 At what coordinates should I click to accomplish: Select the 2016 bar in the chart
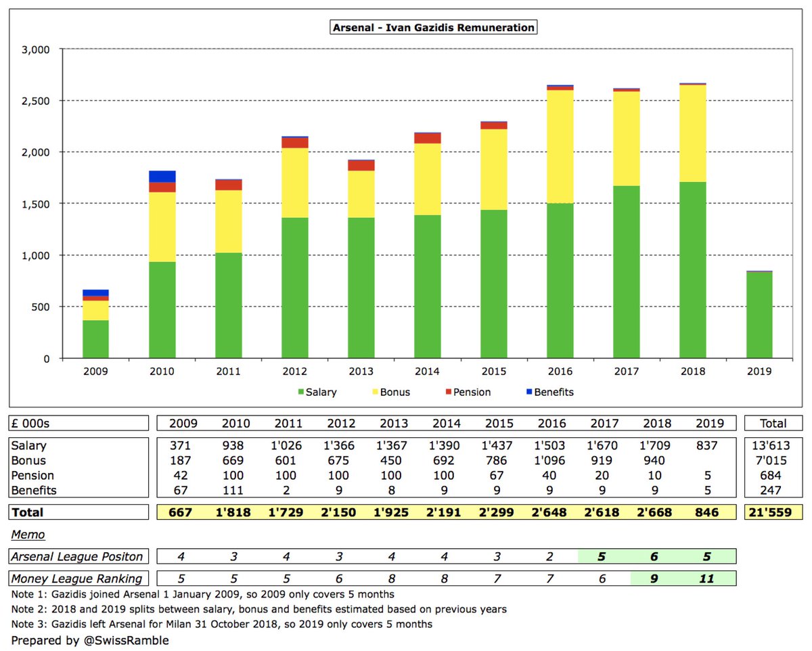(560, 222)
